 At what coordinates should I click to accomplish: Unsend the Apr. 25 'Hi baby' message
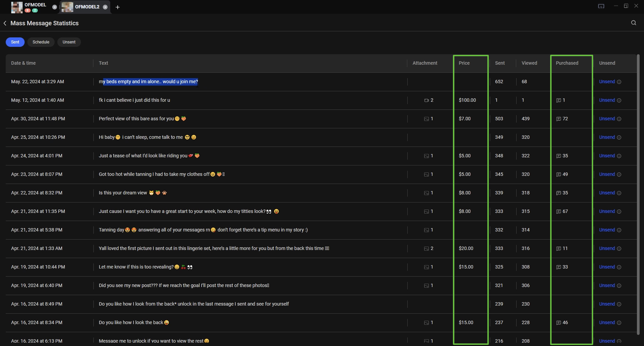[x=607, y=137]
